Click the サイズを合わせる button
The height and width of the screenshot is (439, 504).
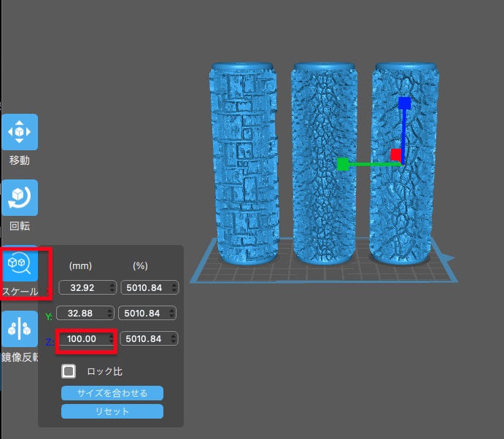(x=112, y=393)
